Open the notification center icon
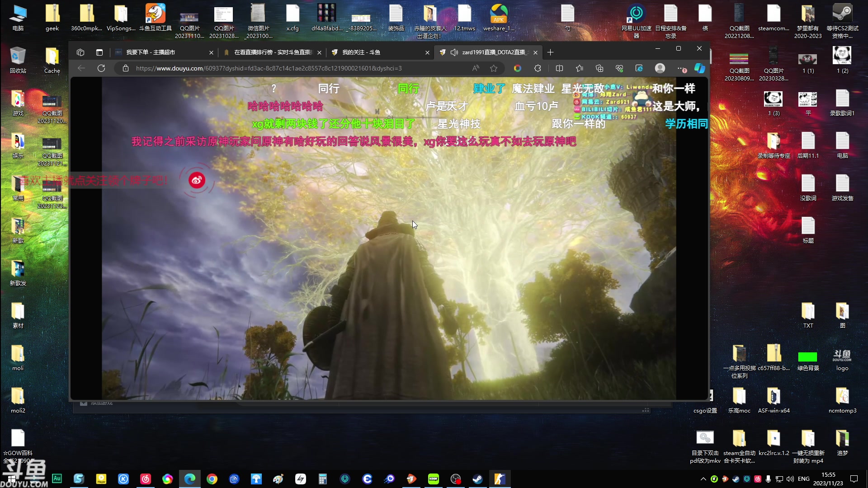The height and width of the screenshot is (488, 868). pyautogui.click(x=854, y=479)
